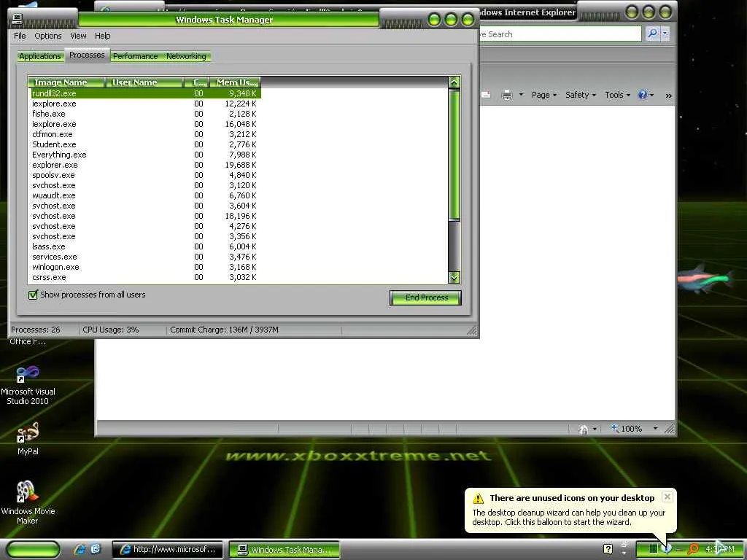Open the Windows Movie Maker desktop shortcut
Viewport: 747px width, 560px height.
click(x=28, y=502)
